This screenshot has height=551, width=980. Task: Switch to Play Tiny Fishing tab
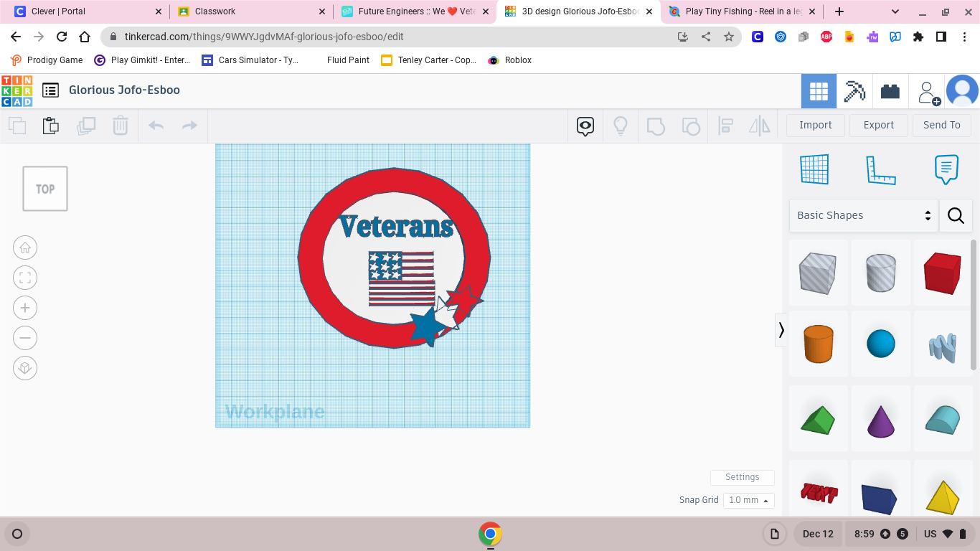(741, 11)
